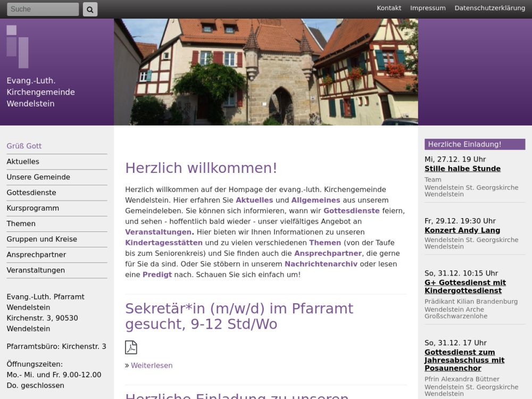
Task: Open Unsere Gemeinde from sidebar
Action: (38, 177)
